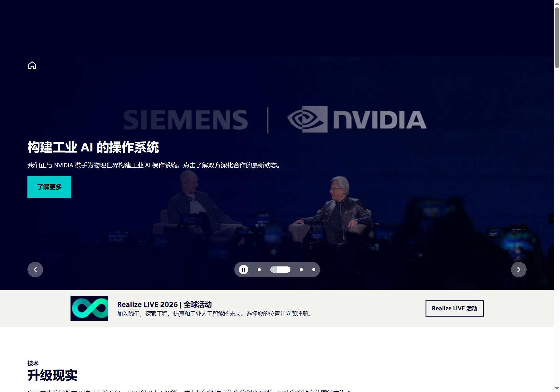
Task: Open the home icon breadcrumb
Action: click(x=32, y=65)
